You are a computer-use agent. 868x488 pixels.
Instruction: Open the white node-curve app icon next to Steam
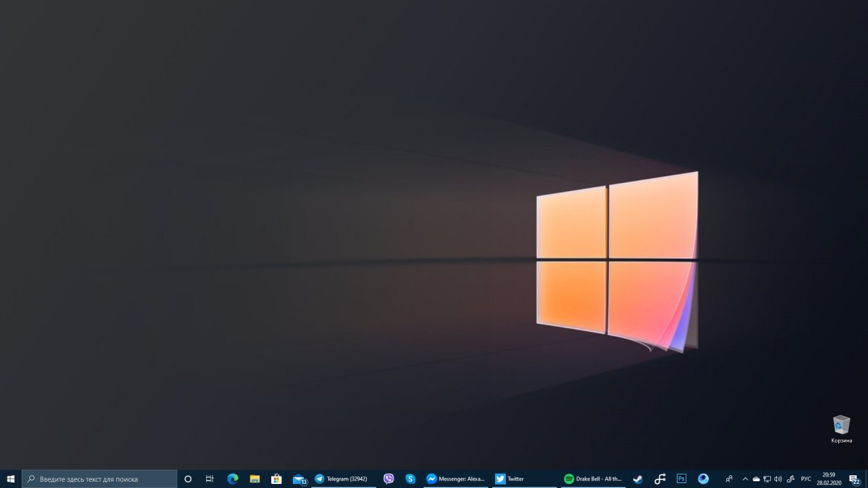(660, 479)
